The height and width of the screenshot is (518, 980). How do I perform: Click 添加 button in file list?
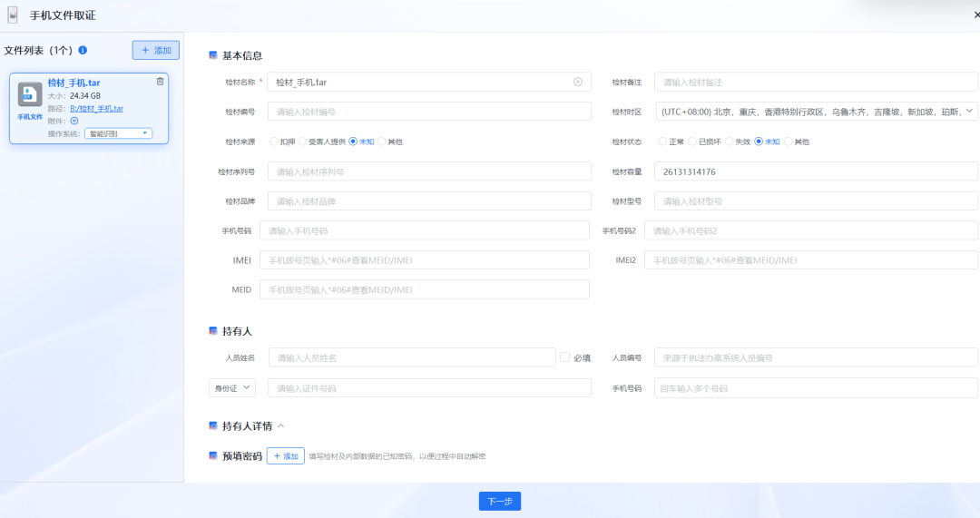coord(156,50)
